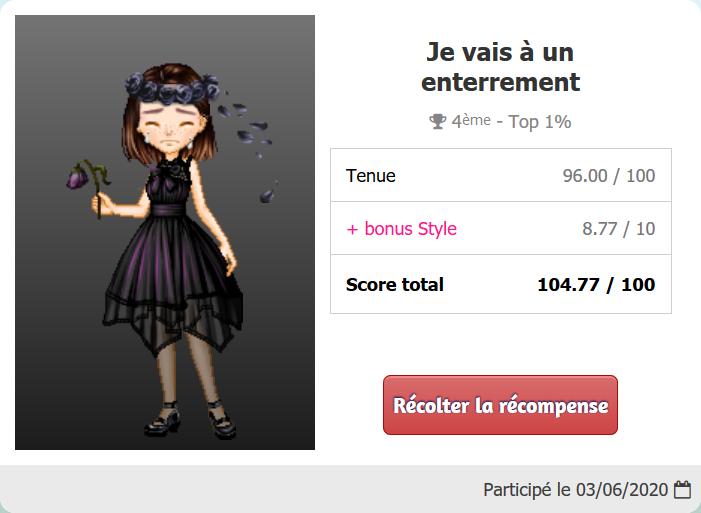Click the avatar's crying face
Viewport: 701px width, 513px height.
pyautogui.click(x=169, y=127)
